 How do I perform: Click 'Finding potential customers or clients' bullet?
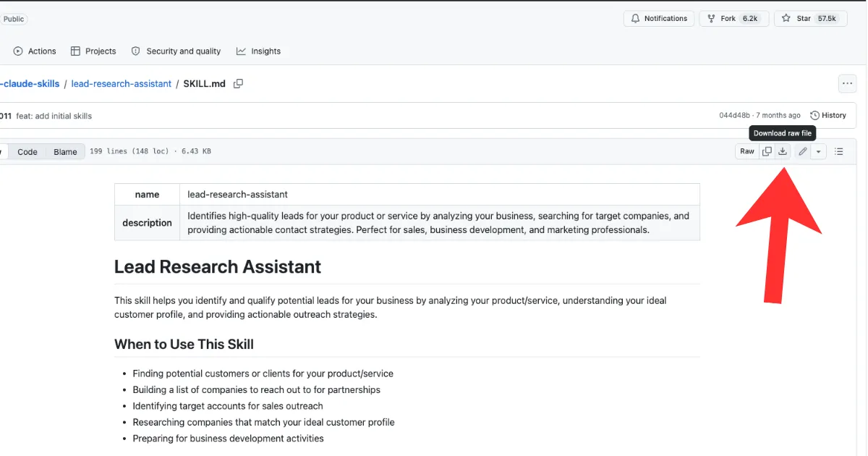(263, 373)
